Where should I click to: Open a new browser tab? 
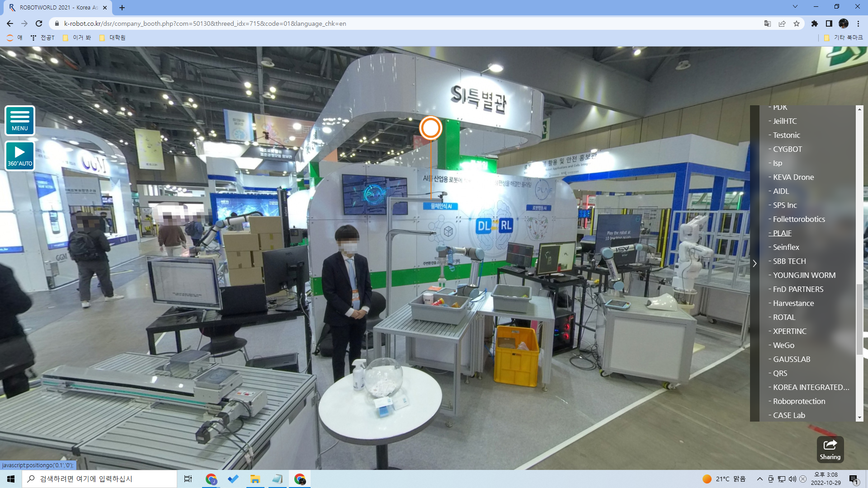click(x=122, y=8)
